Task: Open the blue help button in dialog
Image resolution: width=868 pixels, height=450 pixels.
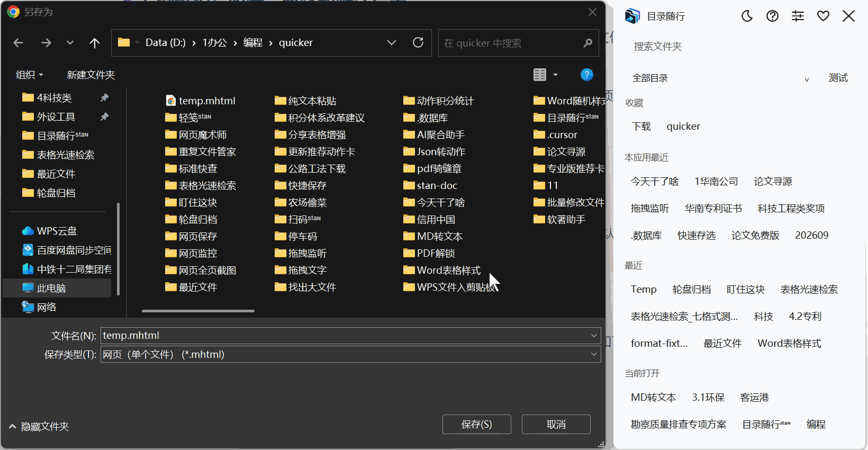Action: coord(586,75)
